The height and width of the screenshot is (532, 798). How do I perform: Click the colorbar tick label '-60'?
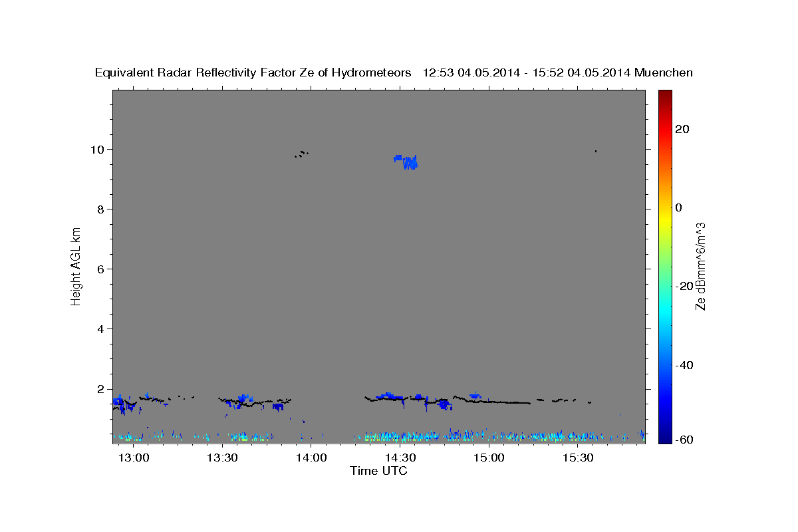684,440
